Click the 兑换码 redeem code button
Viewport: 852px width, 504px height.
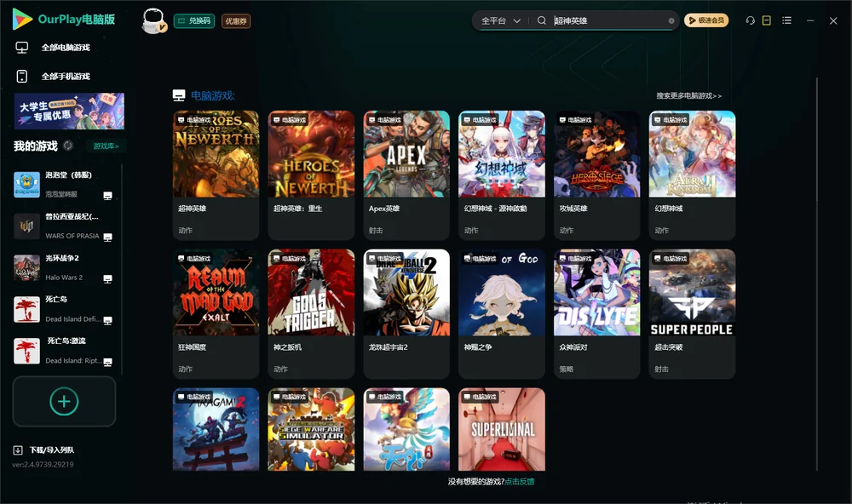point(194,20)
